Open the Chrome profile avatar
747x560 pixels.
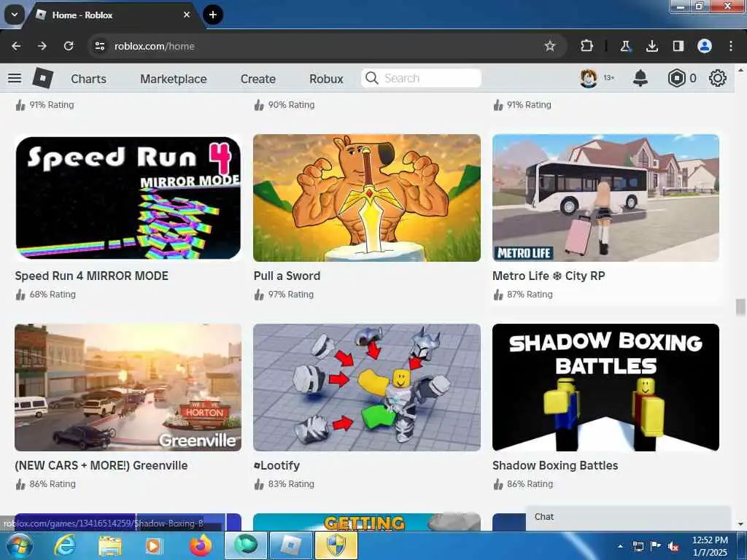705,46
